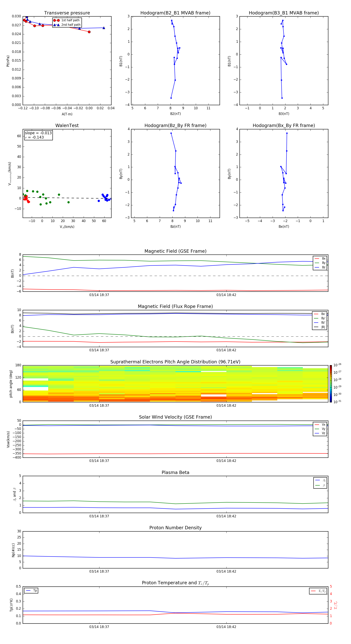351x644 pixels.
Task: Click the red Te/Tp legend box
Action: point(318,591)
